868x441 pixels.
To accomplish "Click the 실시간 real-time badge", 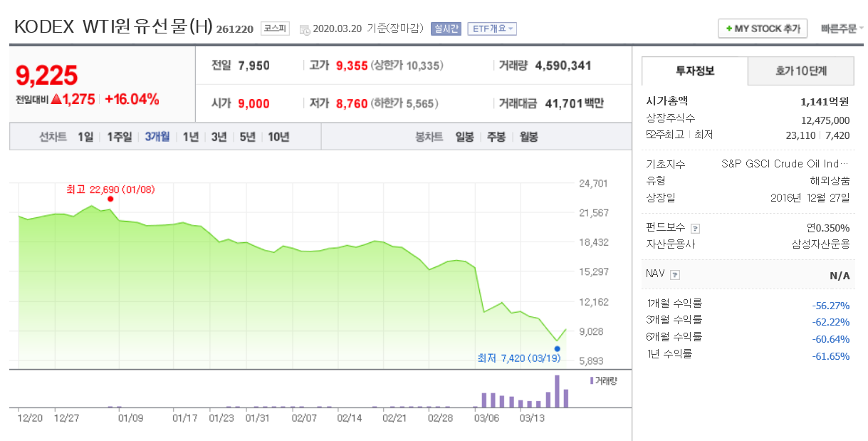I will (x=446, y=28).
